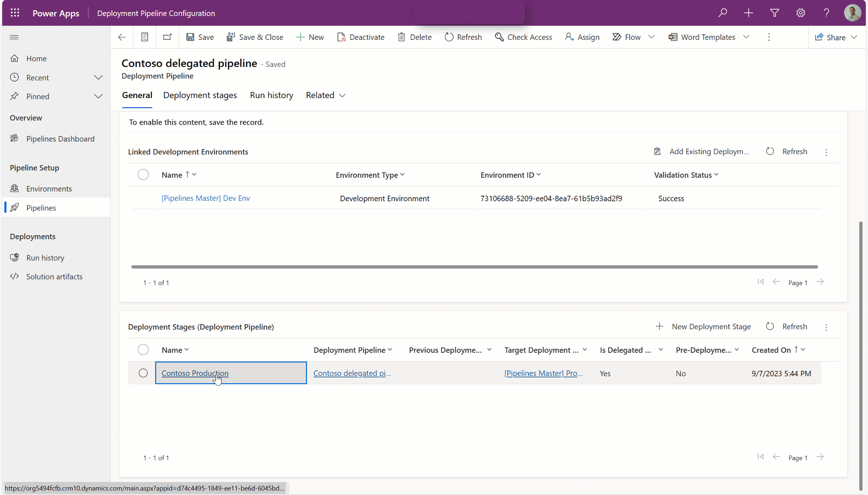Toggle select-all in Deployment Stages grid
The height and width of the screenshot is (495, 868).
pyautogui.click(x=143, y=350)
